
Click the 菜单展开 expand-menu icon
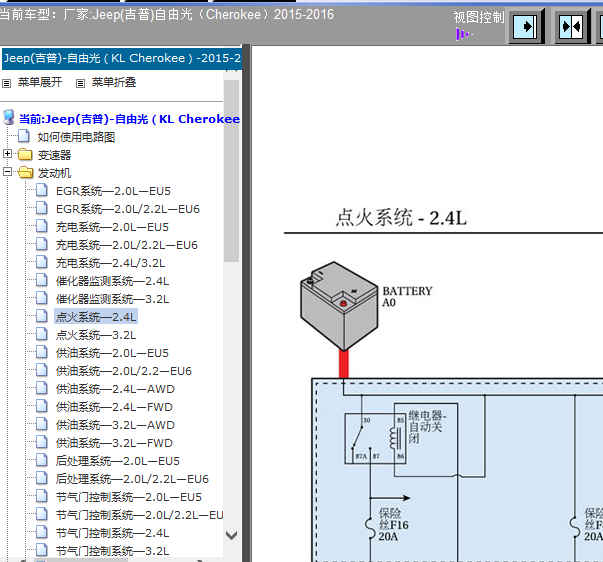click(x=7, y=83)
